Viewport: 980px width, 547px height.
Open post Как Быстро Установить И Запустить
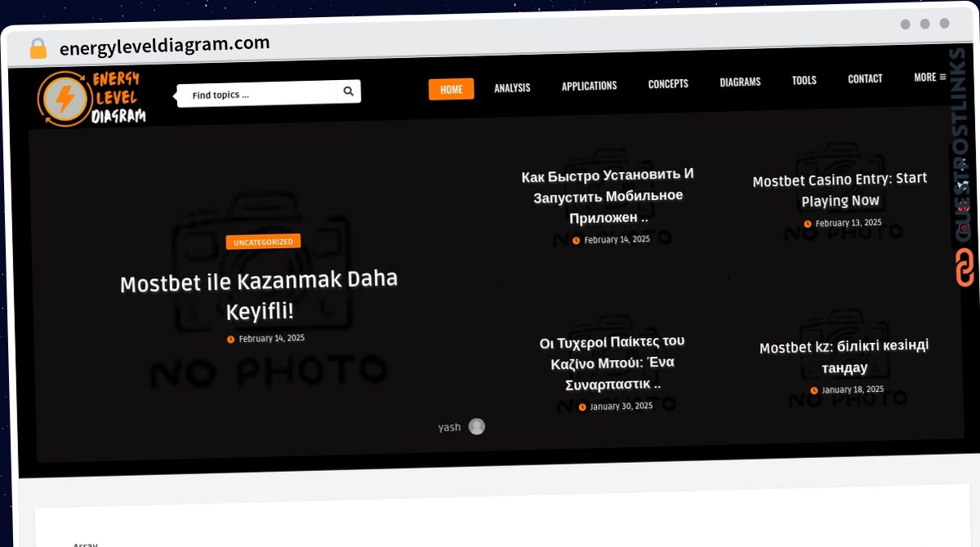608,197
